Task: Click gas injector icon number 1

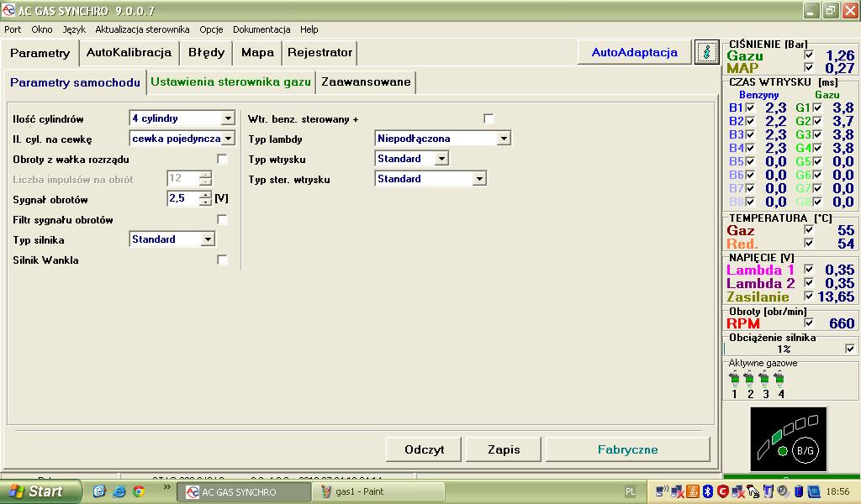Action: [734, 379]
